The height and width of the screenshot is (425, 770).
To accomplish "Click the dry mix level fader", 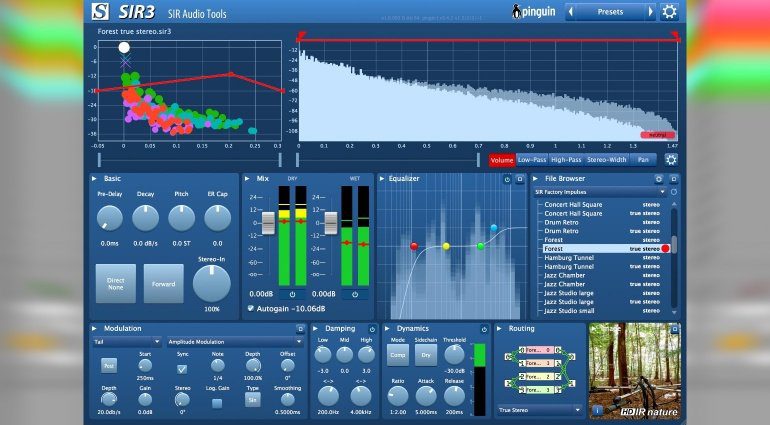I will 267,221.
